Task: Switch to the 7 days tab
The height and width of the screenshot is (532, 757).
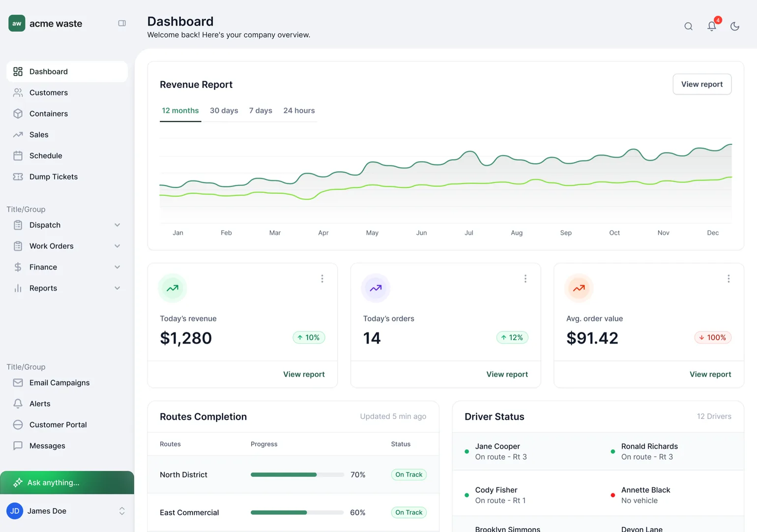Action: (261, 111)
